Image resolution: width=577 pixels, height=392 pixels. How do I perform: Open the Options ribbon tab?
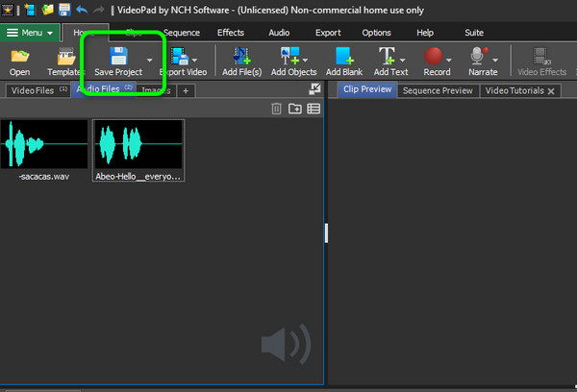376,33
